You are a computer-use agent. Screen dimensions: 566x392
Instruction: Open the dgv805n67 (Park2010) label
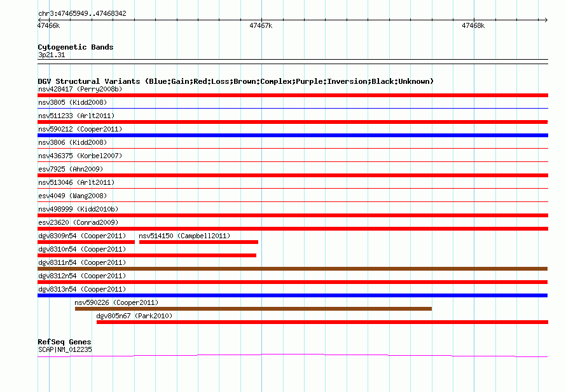tap(134, 316)
